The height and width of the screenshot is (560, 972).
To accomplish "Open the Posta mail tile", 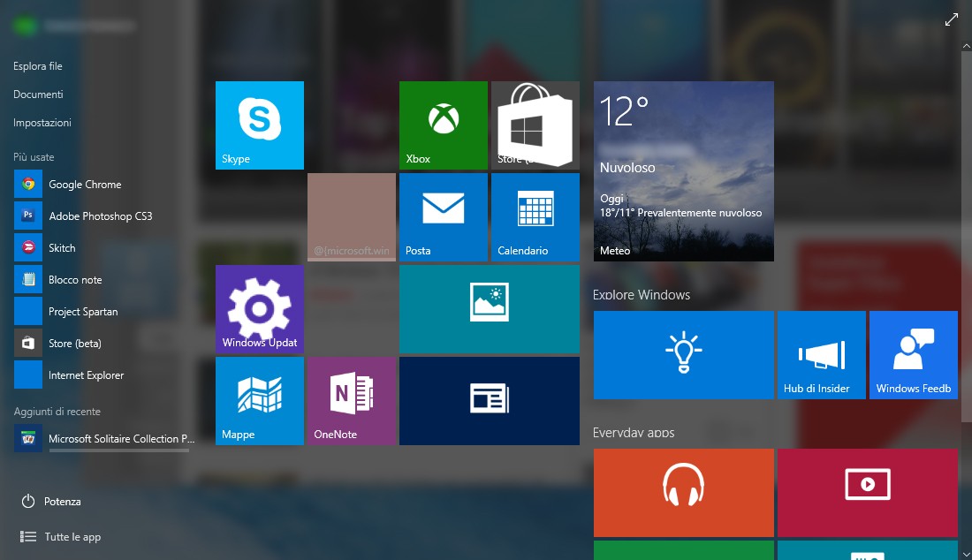I will [x=443, y=216].
